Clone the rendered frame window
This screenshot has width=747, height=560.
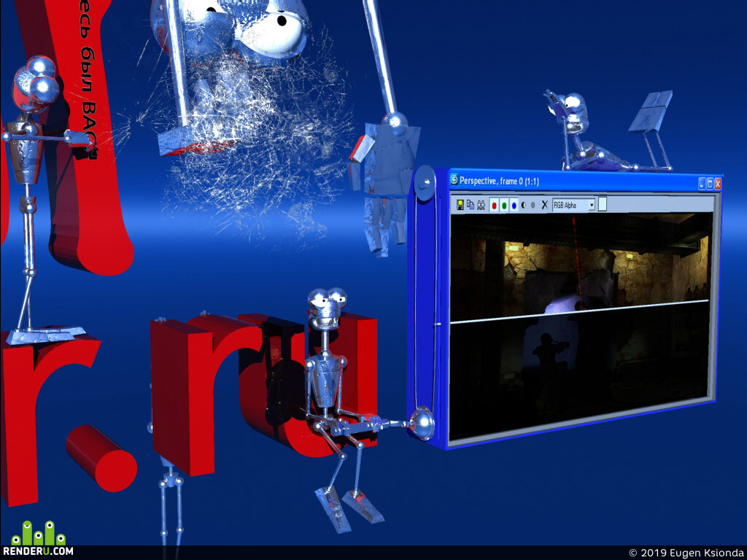pos(481,205)
